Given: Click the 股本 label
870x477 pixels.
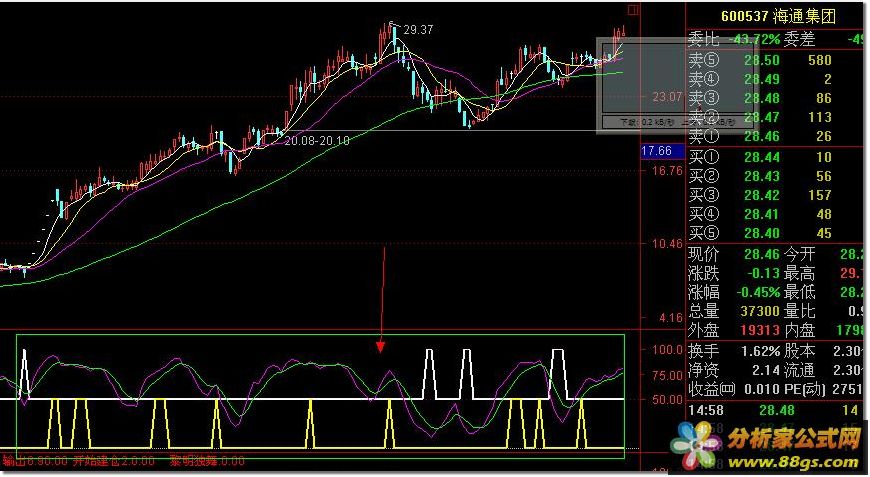Looking at the screenshot, I should pyautogui.click(x=800, y=351).
